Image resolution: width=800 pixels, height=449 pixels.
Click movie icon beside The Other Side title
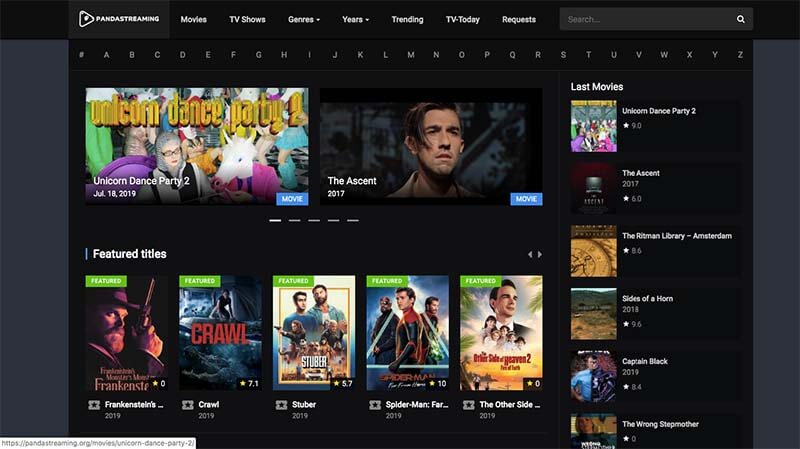click(x=469, y=405)
